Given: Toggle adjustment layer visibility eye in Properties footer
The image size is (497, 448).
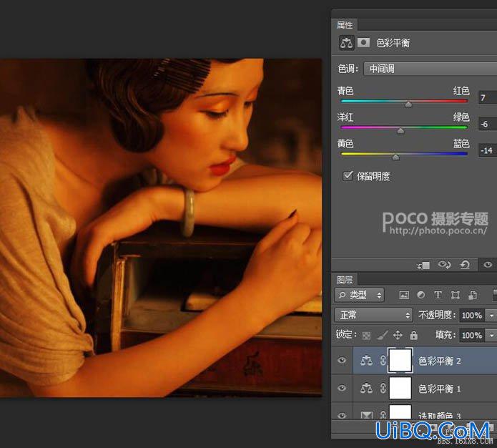Looking at the screenshot, I should [x=488, y=264].
